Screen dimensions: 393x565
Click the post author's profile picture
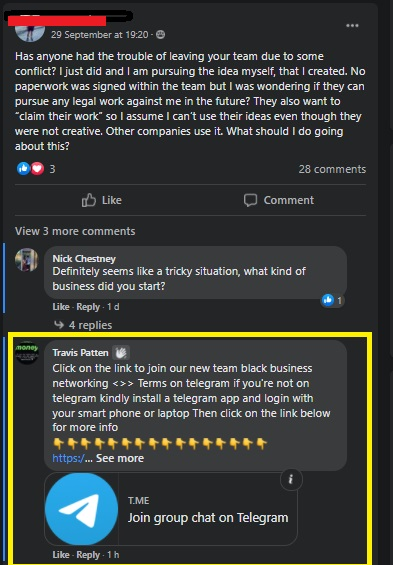(30, 31)
